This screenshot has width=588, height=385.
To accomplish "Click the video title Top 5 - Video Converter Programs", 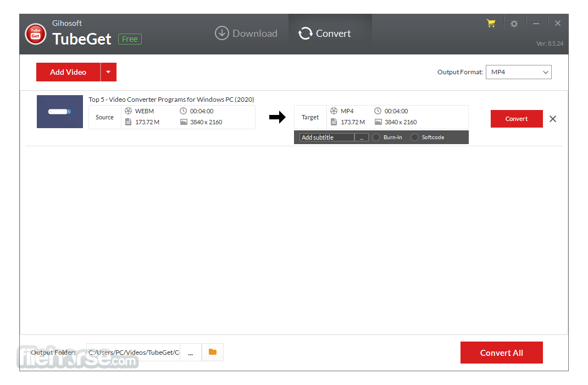I will [x=171, y=100].
